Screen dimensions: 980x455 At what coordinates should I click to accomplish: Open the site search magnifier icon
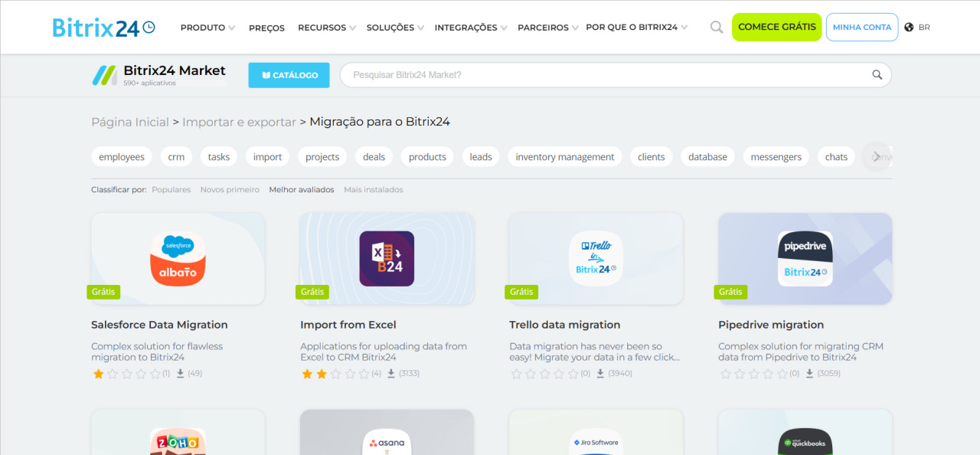717,28
